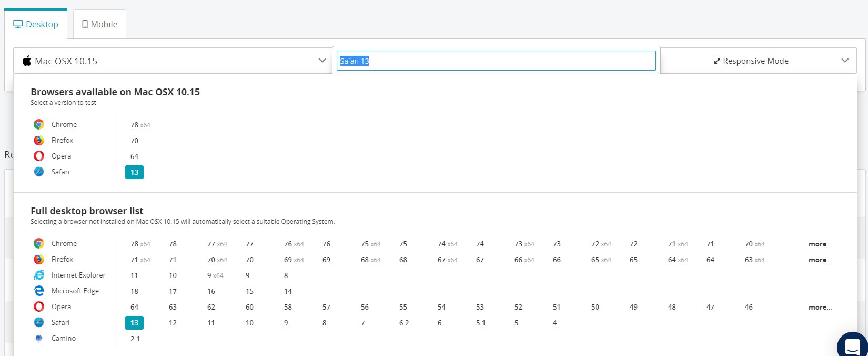The height and width of the screenshot is (356, 868).
Task: Select Microsoft Edge 16
Action: [x=211, y=291]
